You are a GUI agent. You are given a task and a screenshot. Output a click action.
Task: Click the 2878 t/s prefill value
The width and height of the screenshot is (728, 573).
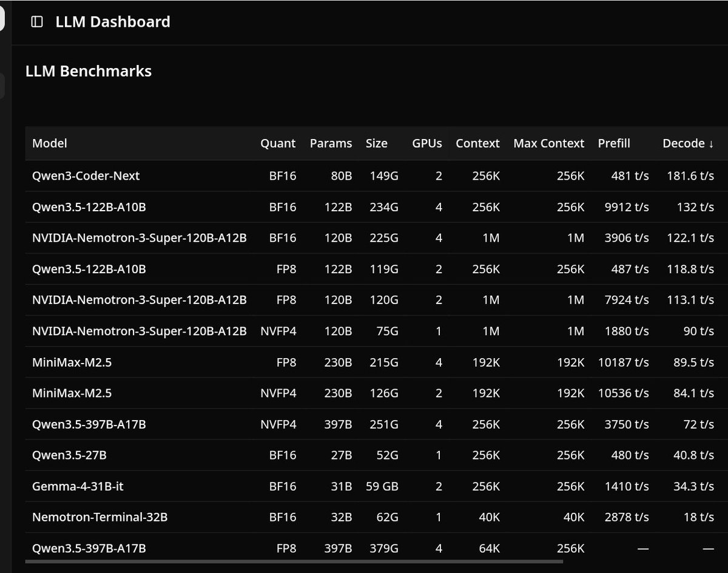[x=627, y=517]
